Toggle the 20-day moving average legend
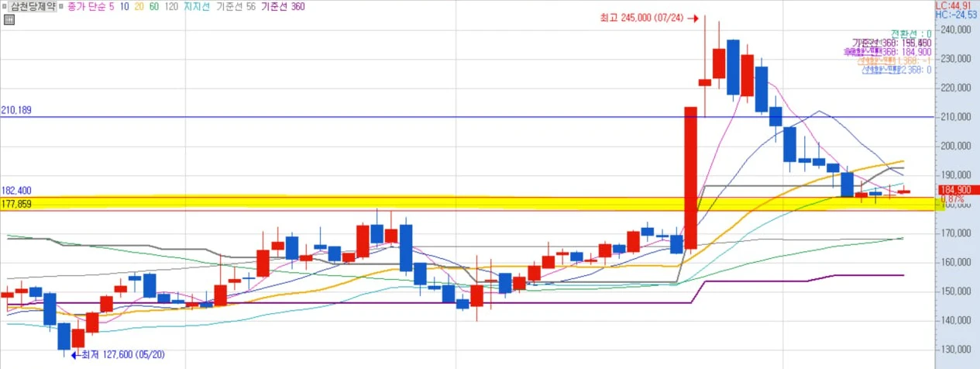This screenshot has width=980, height=369. click(139, 6)
